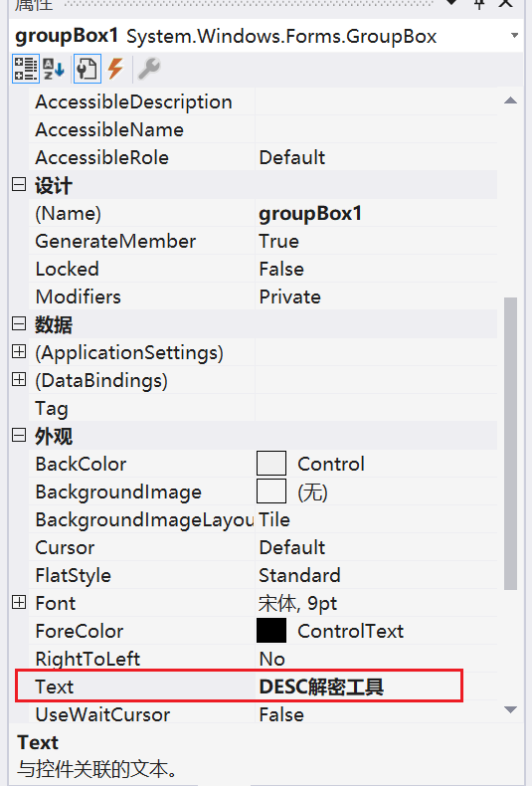532x786 pixels.
Task: Collapse the 外观 category
Action: pyautogui.click(x=19, y=435)
